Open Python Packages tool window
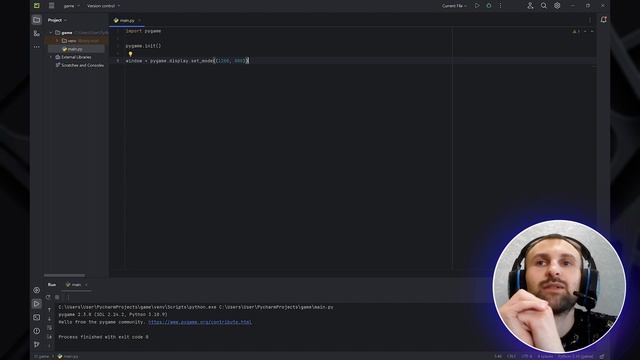Viewport: 640px width, 360px height. coord(37,290)
